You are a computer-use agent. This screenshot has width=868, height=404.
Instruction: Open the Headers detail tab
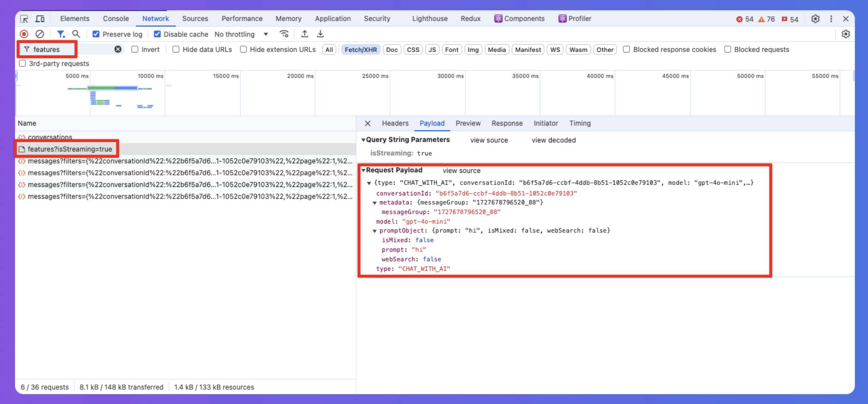395,123
